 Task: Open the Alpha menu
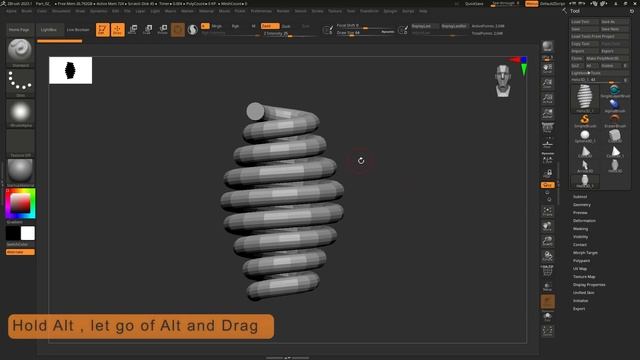11,11
